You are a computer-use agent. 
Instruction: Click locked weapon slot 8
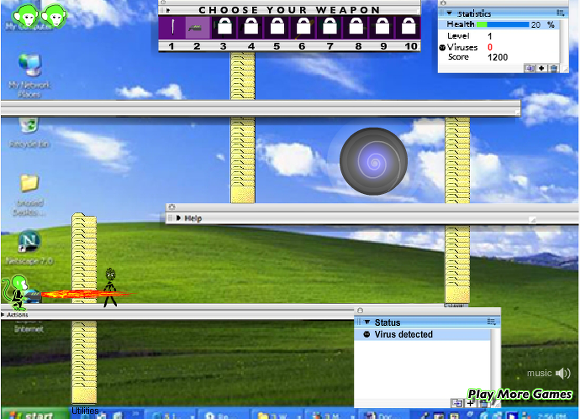tap(355, 27)
